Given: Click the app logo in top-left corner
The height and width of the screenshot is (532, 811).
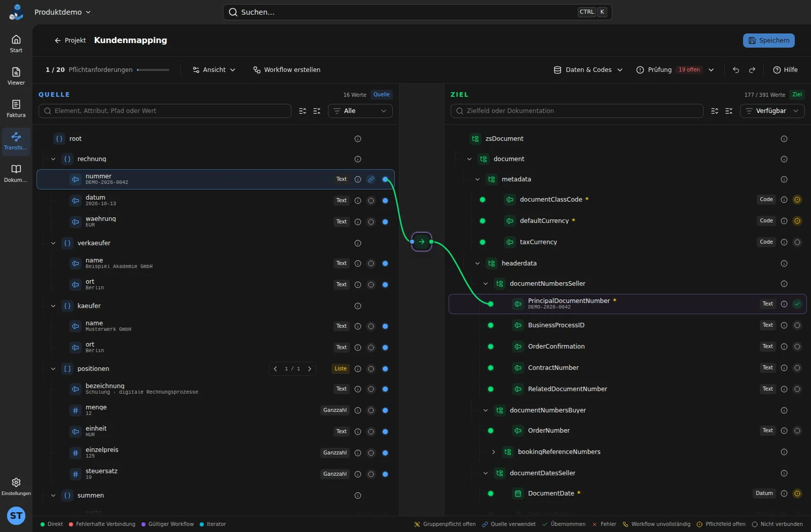Looking at the screenshot, I should pos(16,12).
